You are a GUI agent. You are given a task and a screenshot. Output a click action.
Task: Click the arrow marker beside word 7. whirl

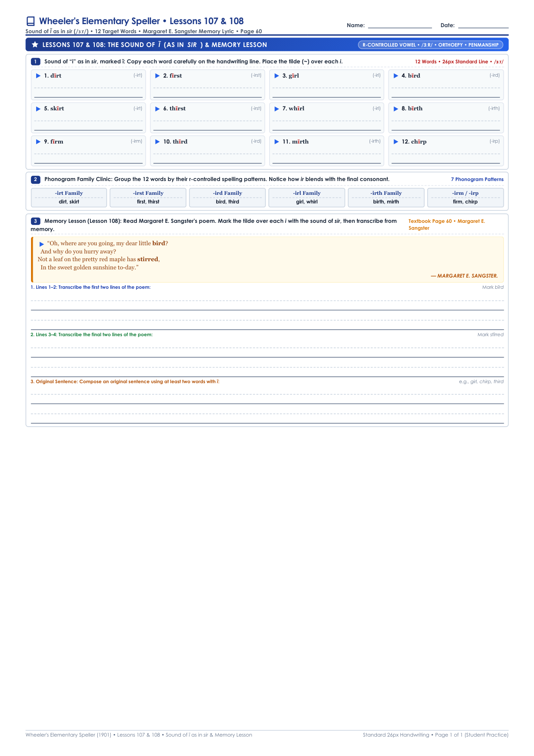(x=277, y=109)
